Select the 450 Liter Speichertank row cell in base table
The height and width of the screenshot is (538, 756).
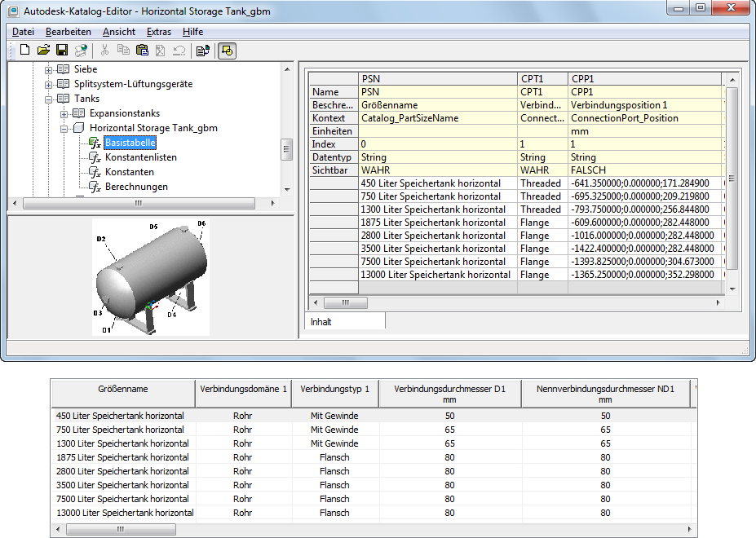tap(438, 183)
